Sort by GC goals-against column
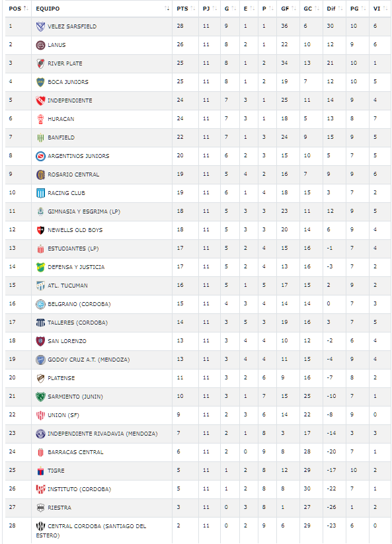The image size is (392, 544). pyautogui.click(x=311, y=9)
